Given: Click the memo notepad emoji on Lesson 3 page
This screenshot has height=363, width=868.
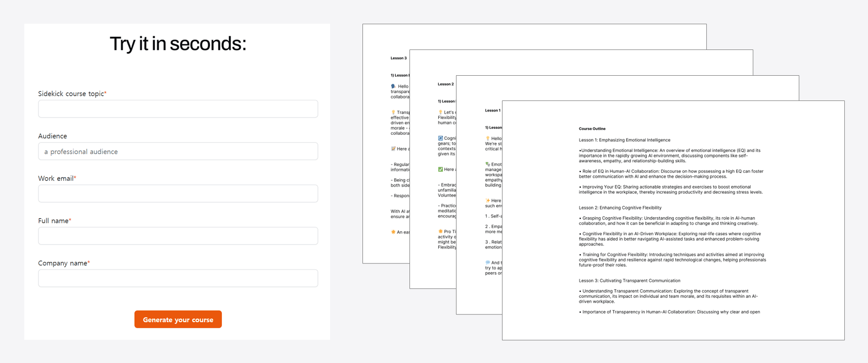Looking at the screenshot, I should click(393, 149).
